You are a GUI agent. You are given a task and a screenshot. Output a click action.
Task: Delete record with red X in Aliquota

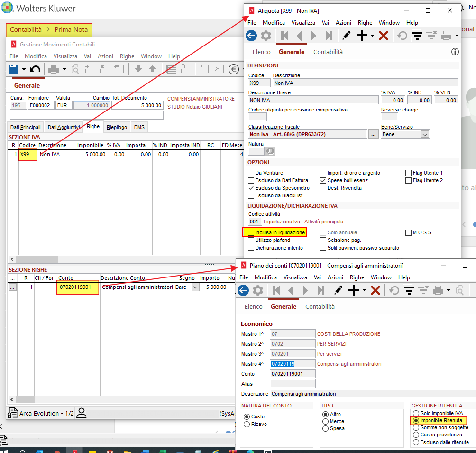click(x=384, y=36)
